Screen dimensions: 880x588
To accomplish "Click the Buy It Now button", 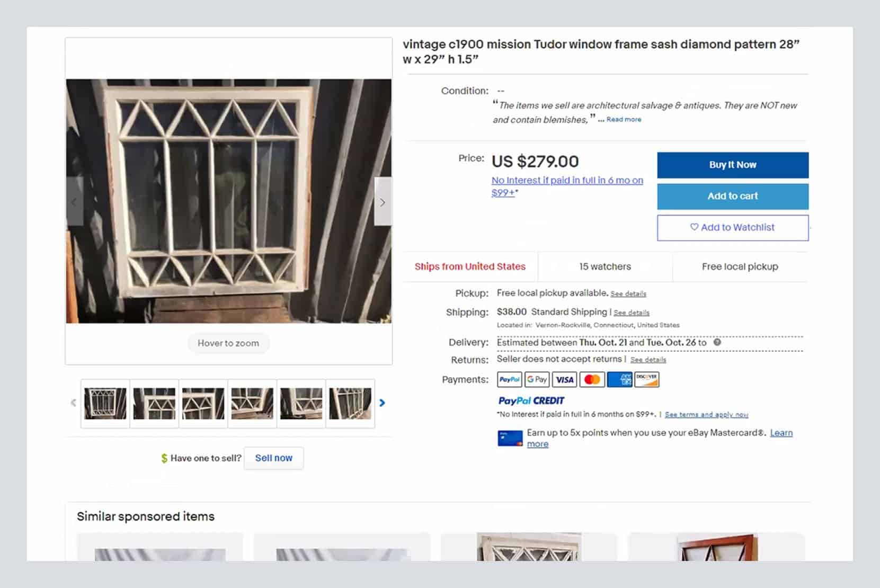I will coord(733,165).
